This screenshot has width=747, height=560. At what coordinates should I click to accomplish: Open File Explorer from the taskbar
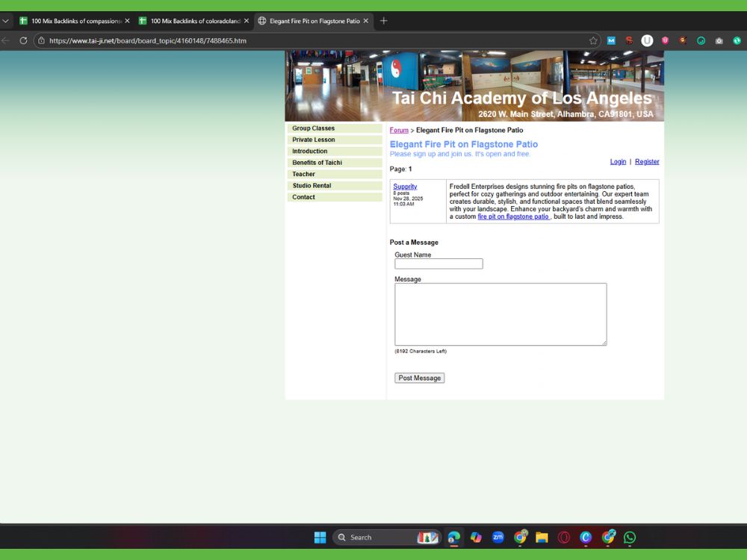coord(542,537)
